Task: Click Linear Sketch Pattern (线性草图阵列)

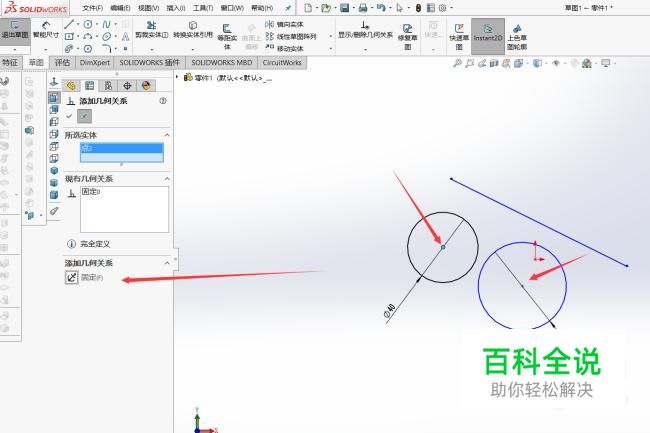Action: point(291,36)
